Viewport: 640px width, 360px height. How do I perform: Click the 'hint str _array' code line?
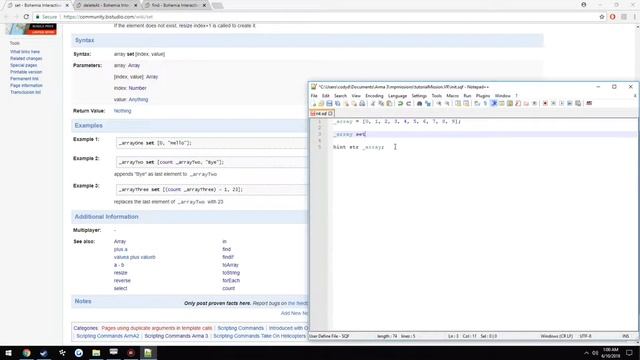coord(358,147)
